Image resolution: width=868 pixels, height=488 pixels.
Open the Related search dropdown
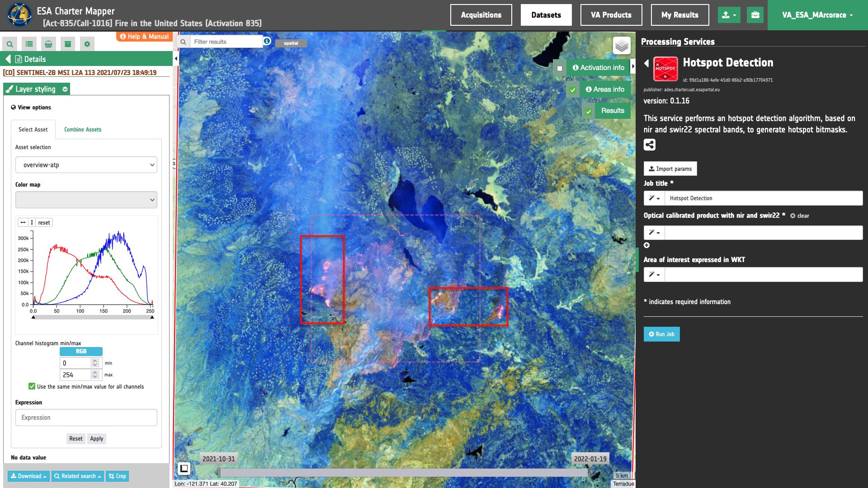point(77,476)
